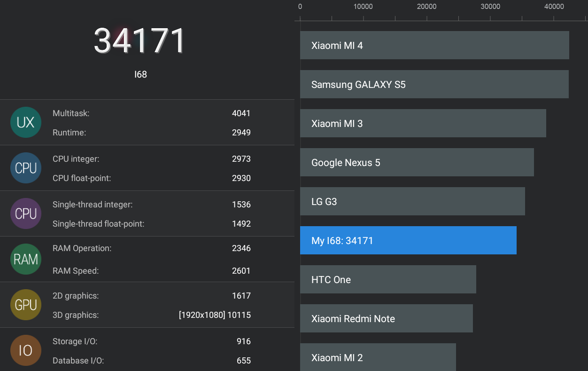Image resolution: width=588 pixels, height=371 pixels.
Task: Click the Storage I/O score 916
Action: 244,341
